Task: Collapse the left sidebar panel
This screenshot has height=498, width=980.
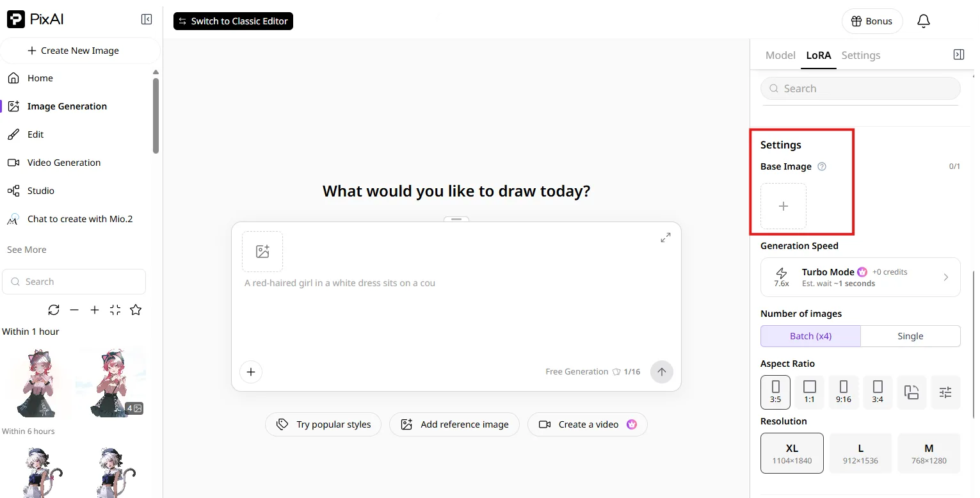Action: [x=147, y=19]
